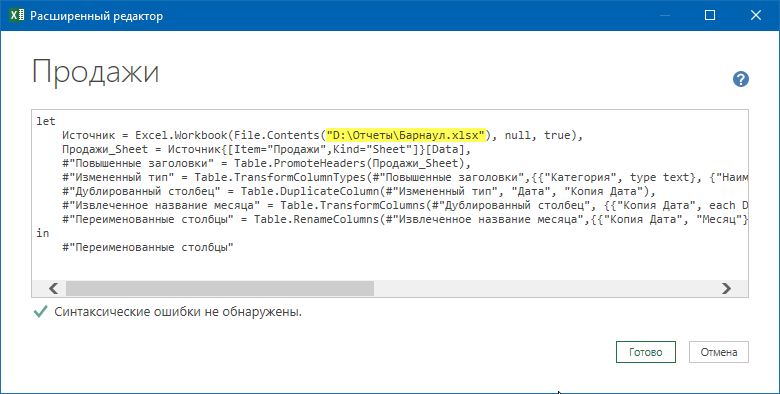Screen dimensions: 780x394
Task: Click the Table.PromoteHeaders code line
Action: (266, 163)
